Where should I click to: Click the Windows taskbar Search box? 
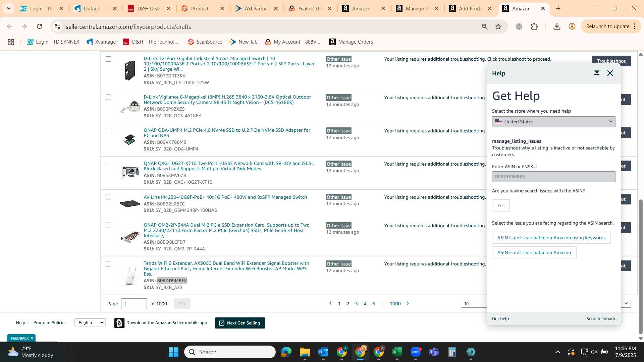(x=230, y=352)
